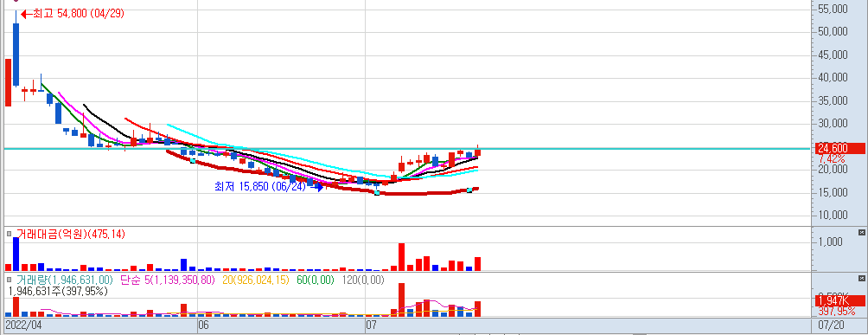868x335 pixels.
Task: Select the horizontal cyan price line
Action: (407, 149)
